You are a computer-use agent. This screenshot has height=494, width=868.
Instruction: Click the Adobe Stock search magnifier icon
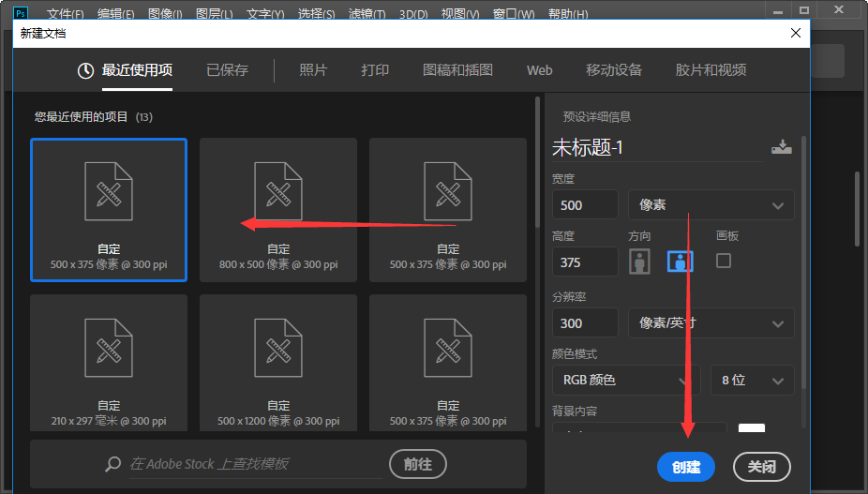pos(112,464)
